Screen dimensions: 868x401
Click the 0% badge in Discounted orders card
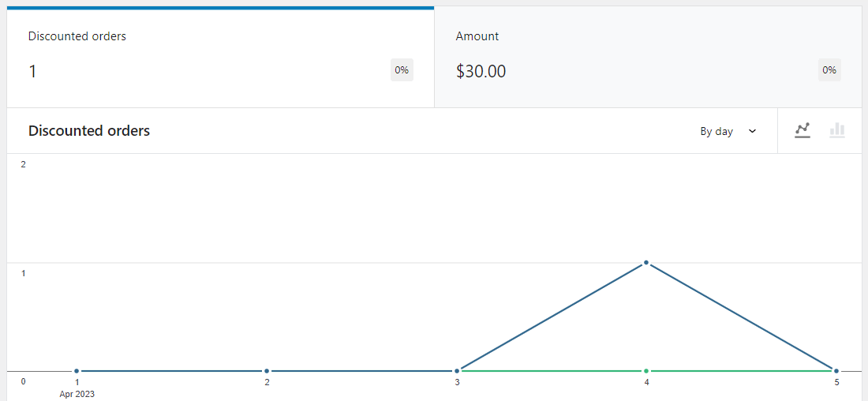pos(402,69)
